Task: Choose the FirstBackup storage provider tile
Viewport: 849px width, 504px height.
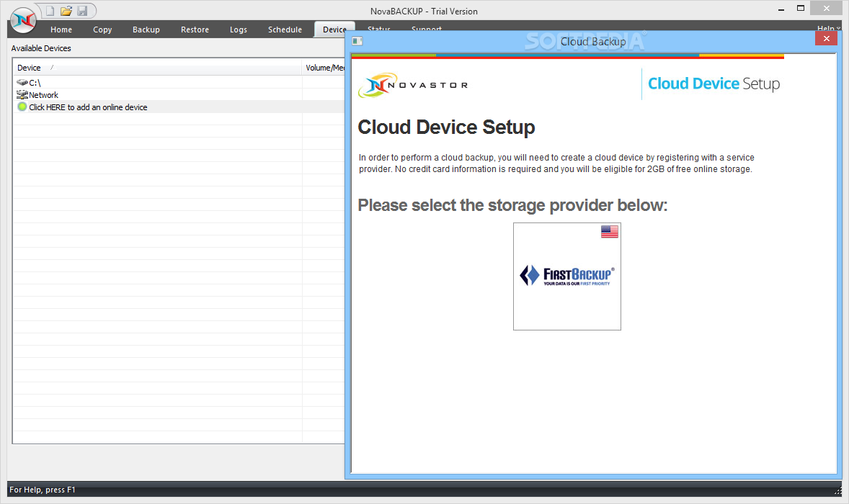Action: (x=567, y=276)
